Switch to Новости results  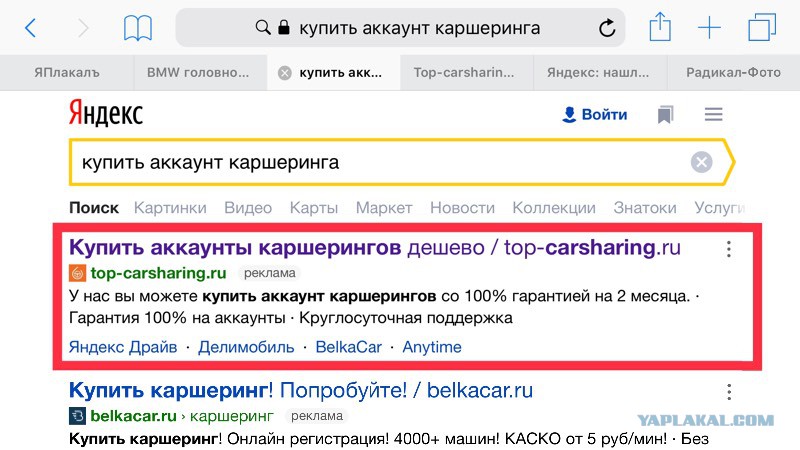[462, 208]
